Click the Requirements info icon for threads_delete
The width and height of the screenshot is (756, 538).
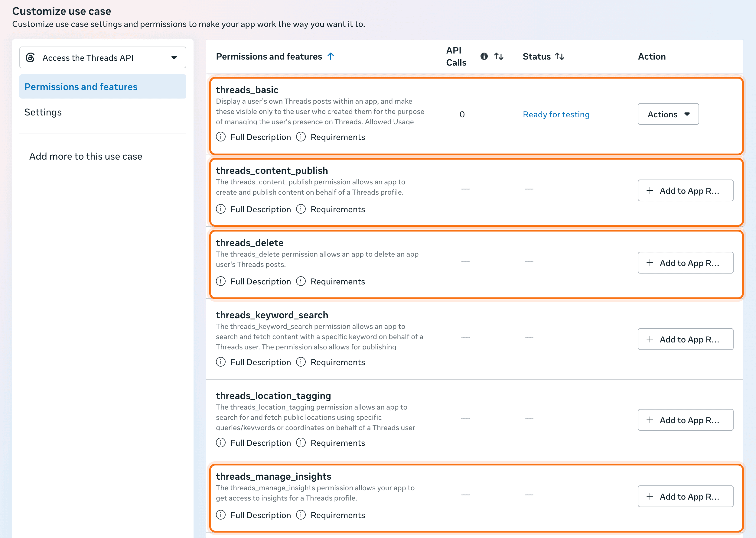pos(301,281)
